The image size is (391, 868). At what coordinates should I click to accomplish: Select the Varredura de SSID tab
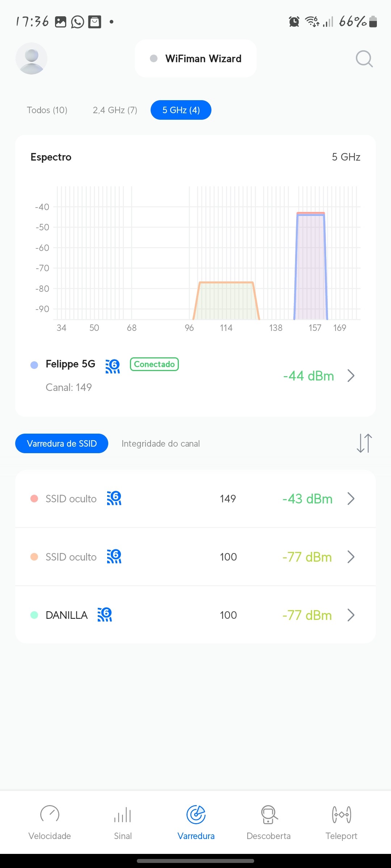(x=62, y=443)
